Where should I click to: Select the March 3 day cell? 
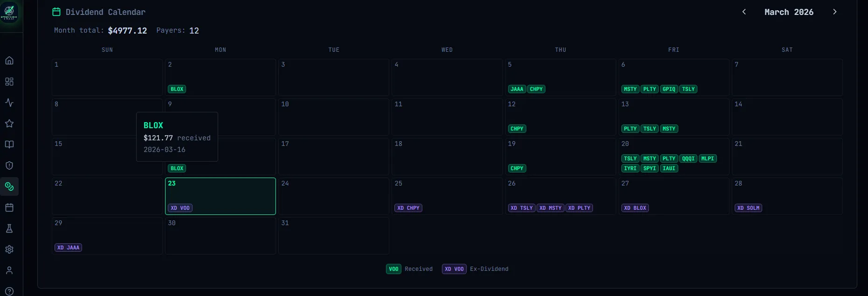click(x=334, y=77)
